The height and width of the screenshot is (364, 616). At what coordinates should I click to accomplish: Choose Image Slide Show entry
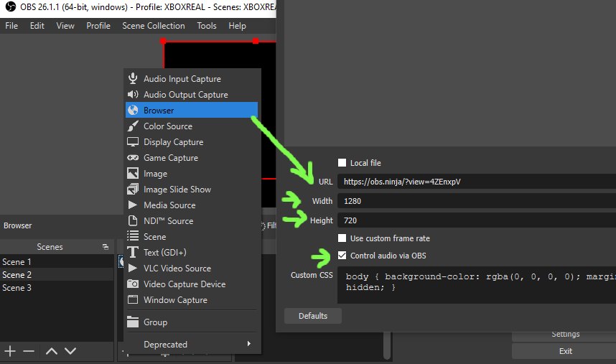(192, 190)
